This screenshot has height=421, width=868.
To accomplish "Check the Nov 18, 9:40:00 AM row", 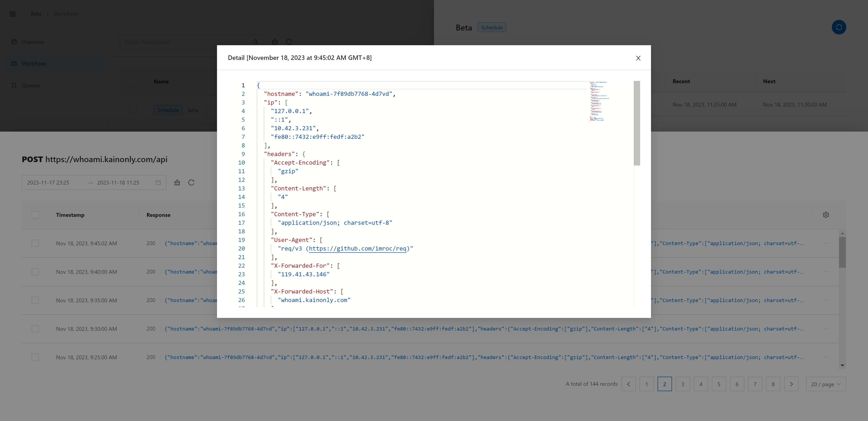I will pos(35,272).
